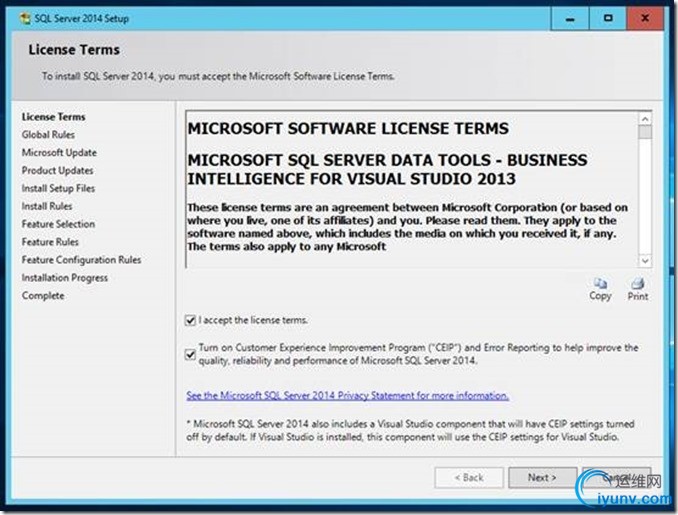Select the Install Setup Files step
This screenshot has width=678, height=515.
pyautogui.click(x=58, y=189)
